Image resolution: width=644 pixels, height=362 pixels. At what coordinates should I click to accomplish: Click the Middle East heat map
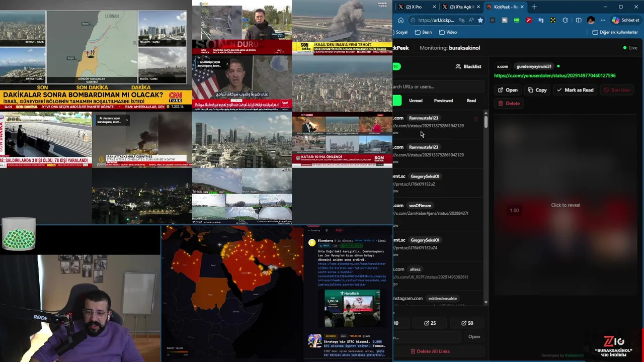click(x=232, y=293)
